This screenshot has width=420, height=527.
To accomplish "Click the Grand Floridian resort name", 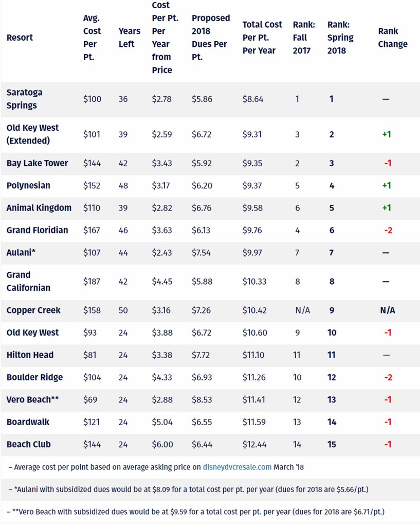I will (37, 230).
